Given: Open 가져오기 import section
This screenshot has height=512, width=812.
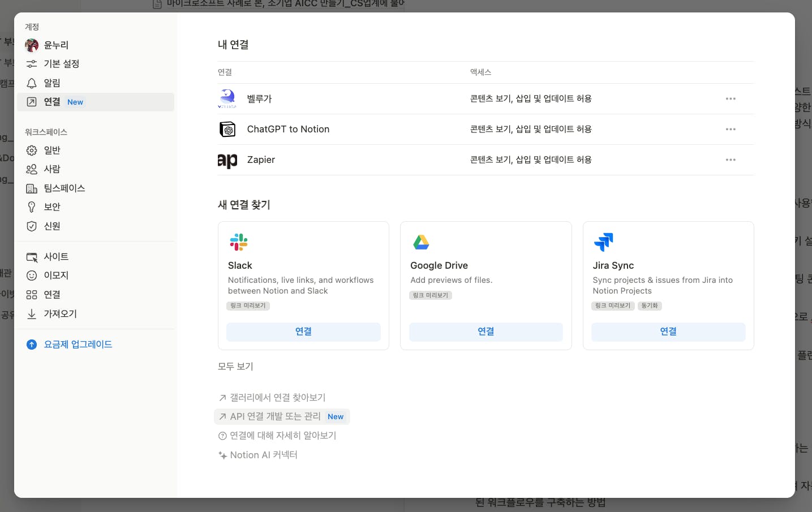Looking at the screenshot, I should pos(95,314).
